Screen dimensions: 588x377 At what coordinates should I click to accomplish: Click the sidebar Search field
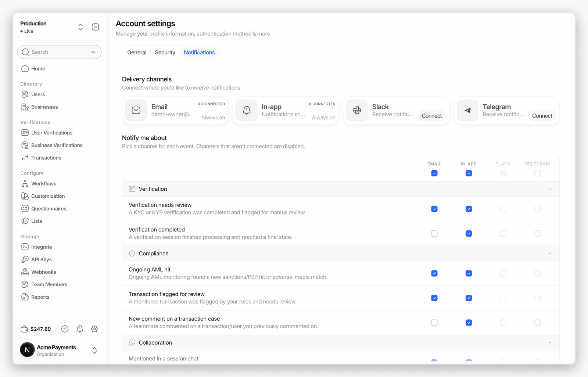click(x=60, y=52)
